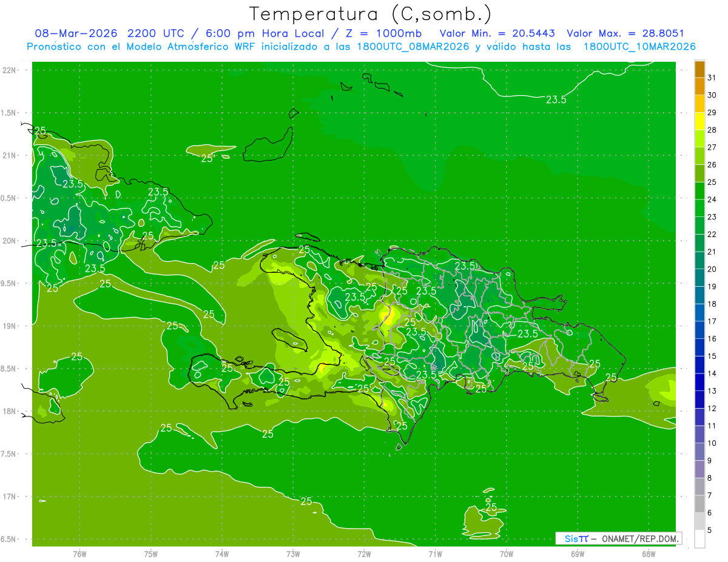
Task: Click the '19N' latitude label
Action: [x=8, y=326]
